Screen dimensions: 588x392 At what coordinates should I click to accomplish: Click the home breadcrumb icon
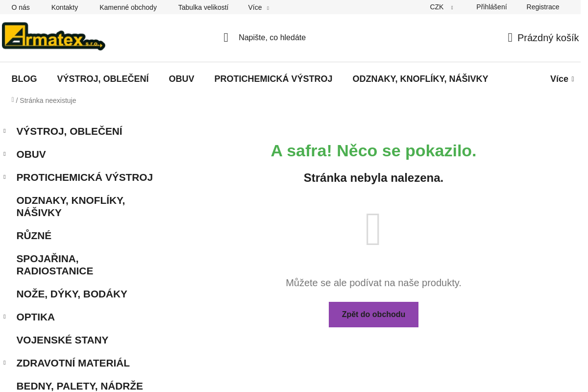pyautogui.click(x=13, y=100)
